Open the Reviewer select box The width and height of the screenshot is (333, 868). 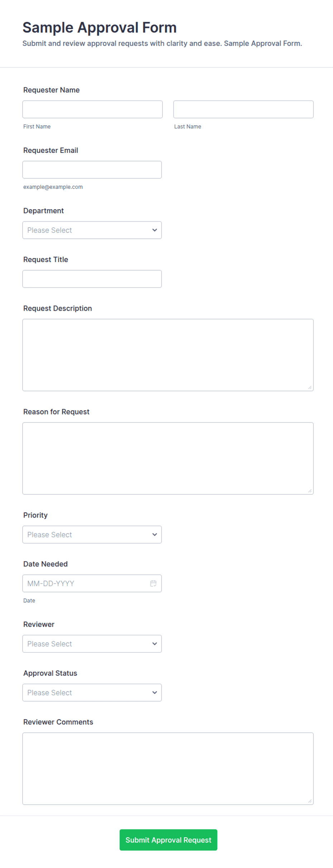[92, 644]
